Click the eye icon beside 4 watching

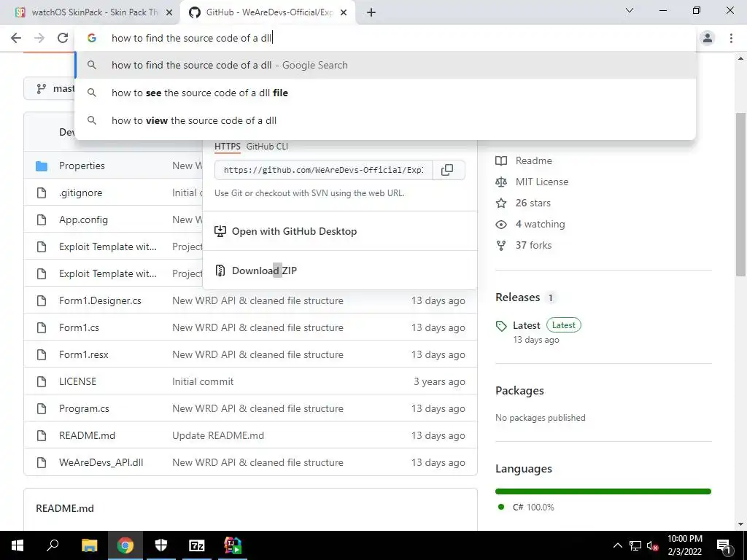501,225
